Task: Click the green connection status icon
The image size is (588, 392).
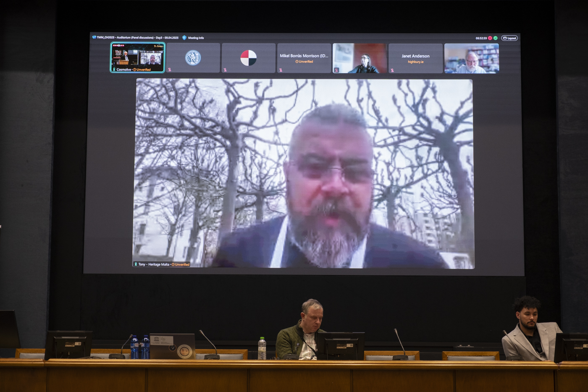Action: 496,38
